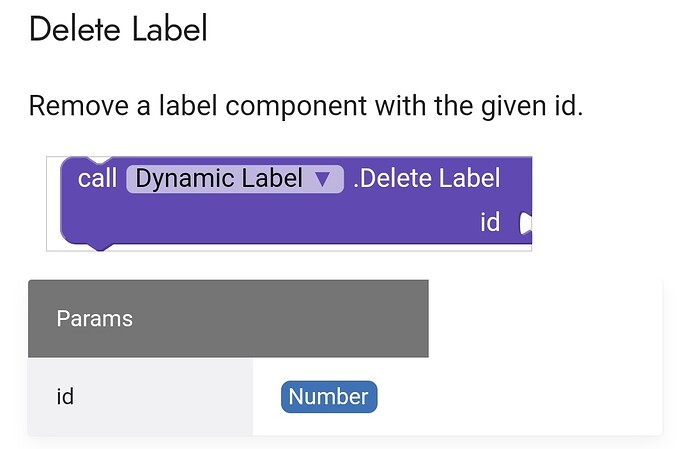Click the id label on the block

click(x=490, y=222)
